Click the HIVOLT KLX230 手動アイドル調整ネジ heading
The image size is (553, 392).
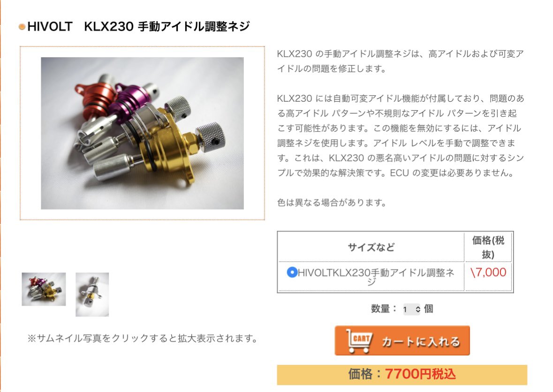pyautogui.click(x=139, y=26)
